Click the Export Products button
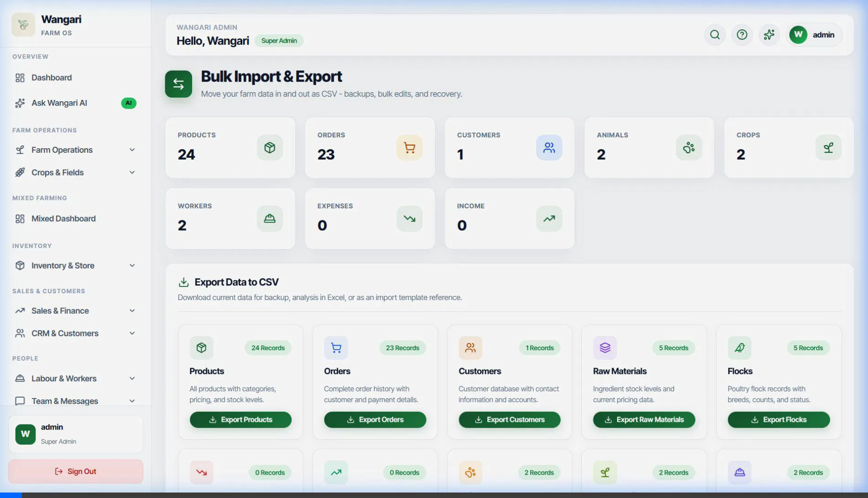This screenshot has width=868, height=498. click(x=241, y=420)
